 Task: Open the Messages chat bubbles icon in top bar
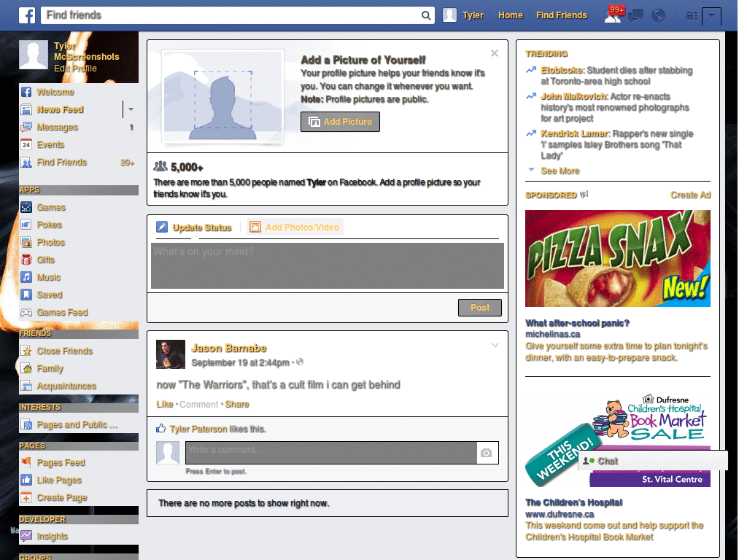[635, 15]
